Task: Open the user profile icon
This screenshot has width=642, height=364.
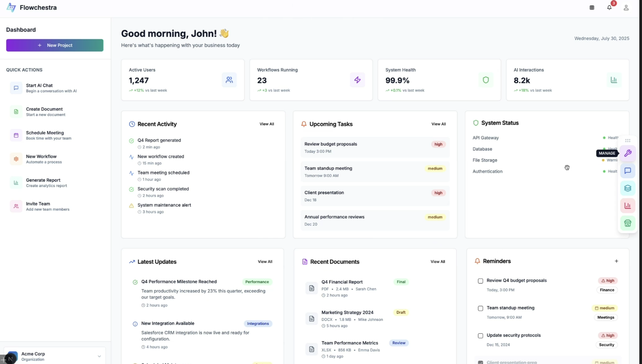Action: click(626, 8)
